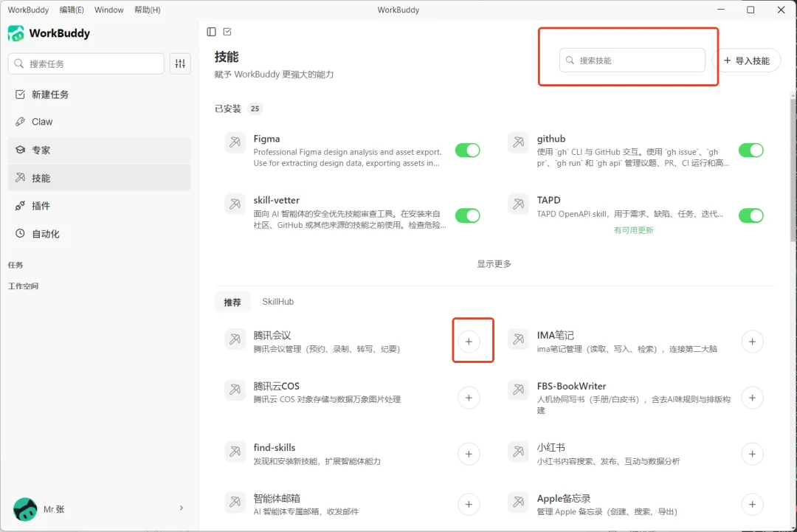Go to 专家 section

(x=99, y=150)
